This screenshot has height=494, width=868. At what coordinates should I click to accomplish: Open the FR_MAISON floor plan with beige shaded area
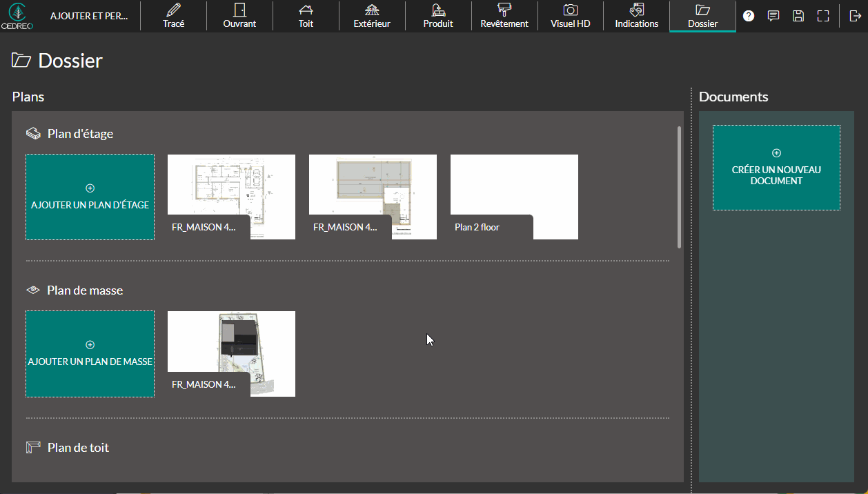[373, 197]
